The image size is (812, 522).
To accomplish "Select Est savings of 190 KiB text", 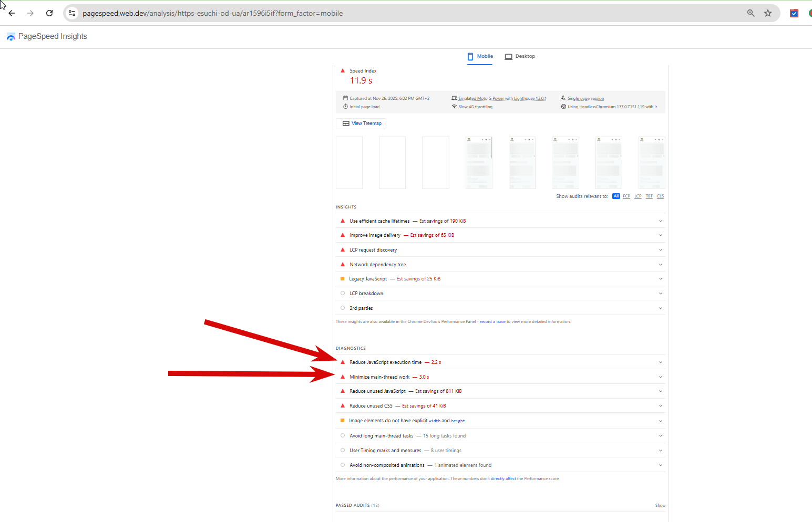I will [x=443, y=221].
